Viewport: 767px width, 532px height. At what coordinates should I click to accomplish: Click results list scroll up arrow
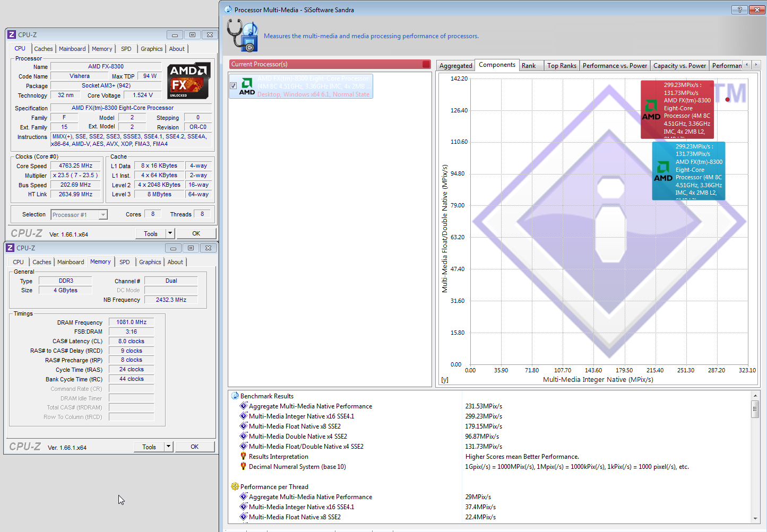click(755, 396)
